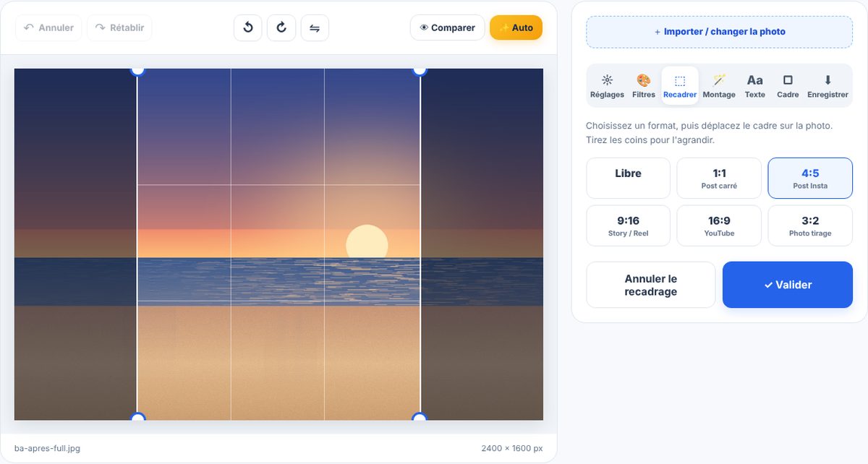The width and height of the screenshot is (868, 464).
Task: Click the rotate left icon
Action: click(x=247, y=27)
